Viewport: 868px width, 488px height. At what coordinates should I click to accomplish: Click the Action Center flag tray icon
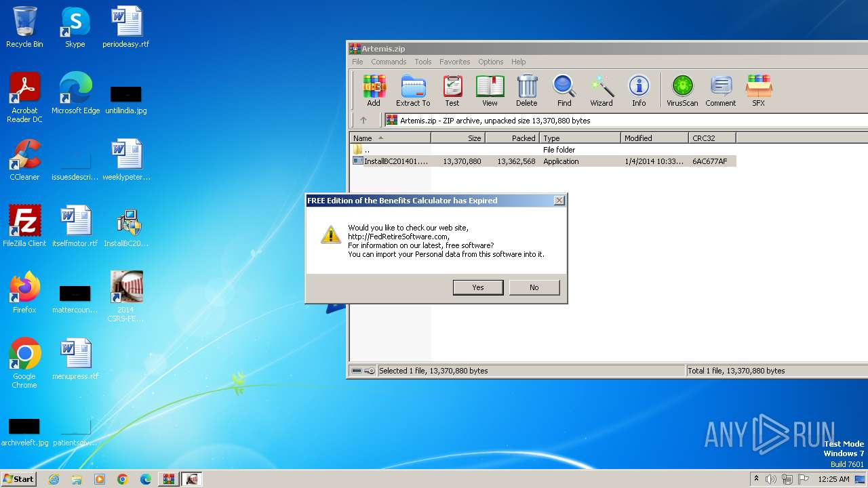pos(803,479)
